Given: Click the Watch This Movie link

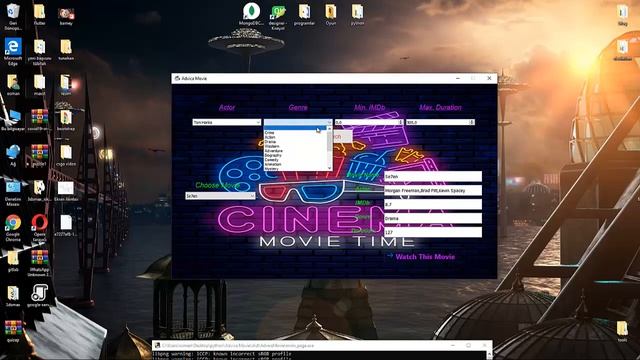Looking at the screenshot, I should click(425, 257).
